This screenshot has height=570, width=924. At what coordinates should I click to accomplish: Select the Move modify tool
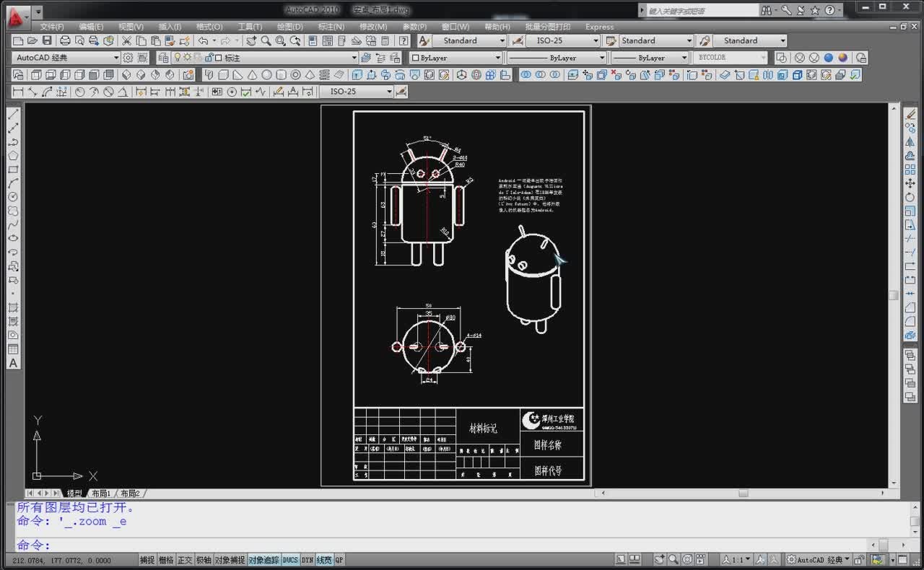click(x=910, y=183)
